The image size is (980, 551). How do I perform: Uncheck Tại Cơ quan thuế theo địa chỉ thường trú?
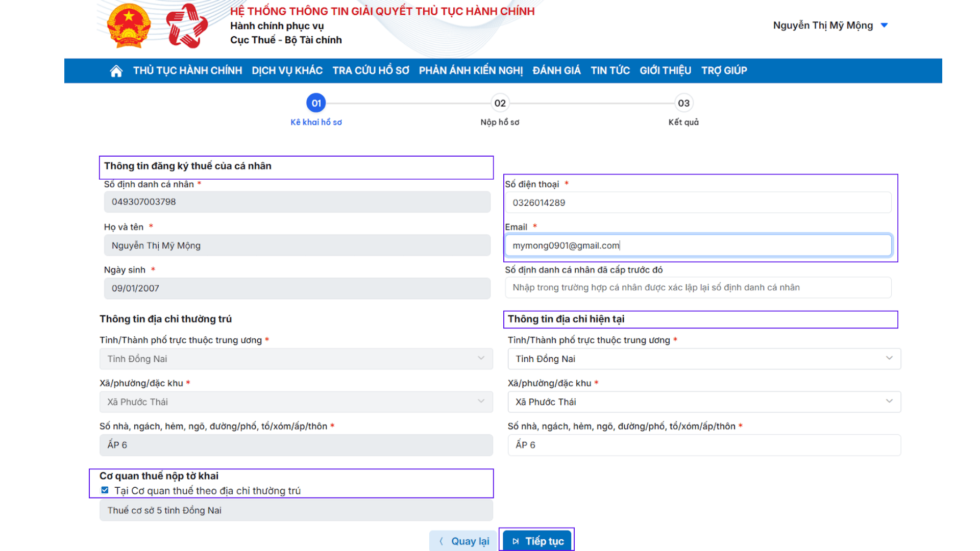[105, 490]
